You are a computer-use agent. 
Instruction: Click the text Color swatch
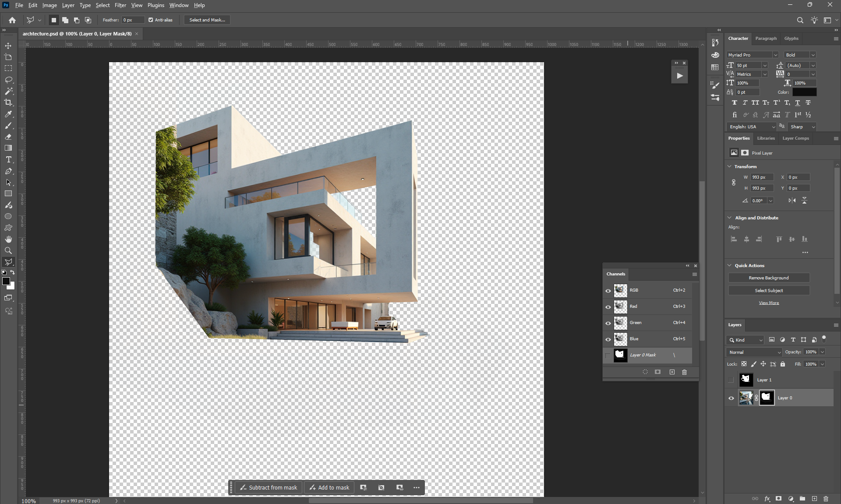[x=804, y=92]
